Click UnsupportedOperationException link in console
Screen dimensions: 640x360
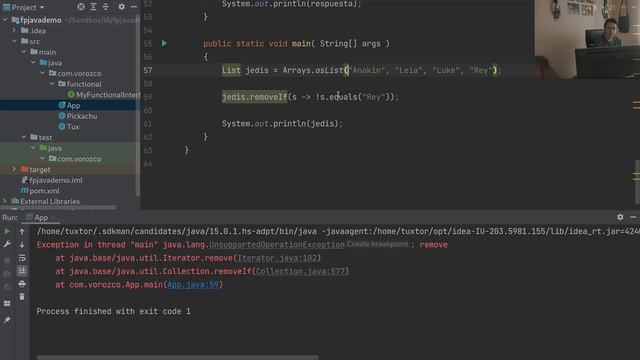277,244
